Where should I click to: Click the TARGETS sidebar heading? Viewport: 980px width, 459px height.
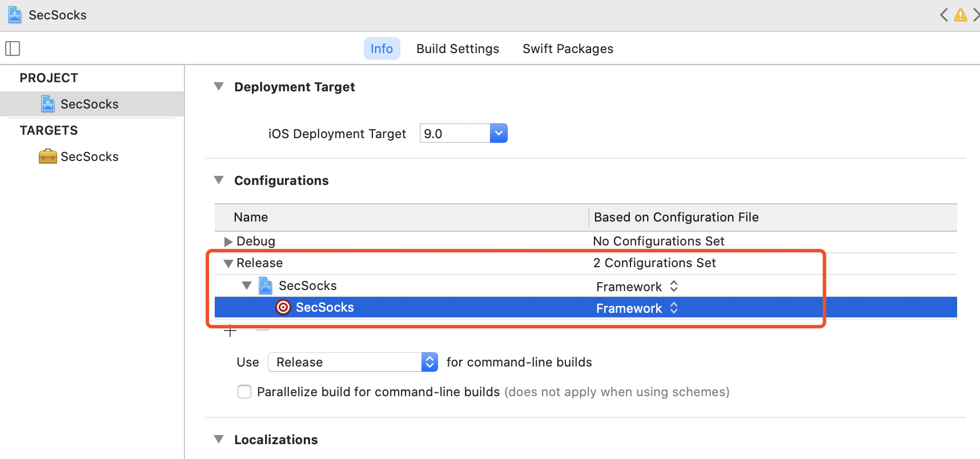tap(49, 130)
